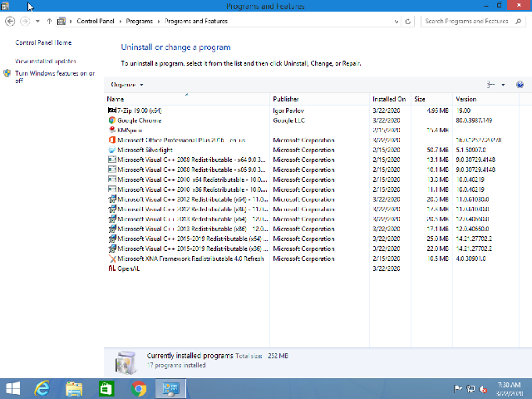This screenshot has width=532, height=399.
Task: Select Visual C++ 2015-2019 Redistributable (x64) icon
Action: (x=112, y=239)
